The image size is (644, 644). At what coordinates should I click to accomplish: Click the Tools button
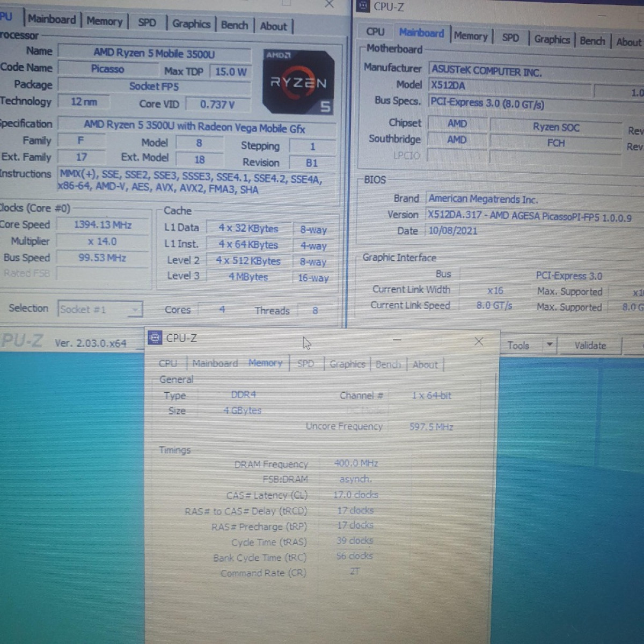point(518,346)
